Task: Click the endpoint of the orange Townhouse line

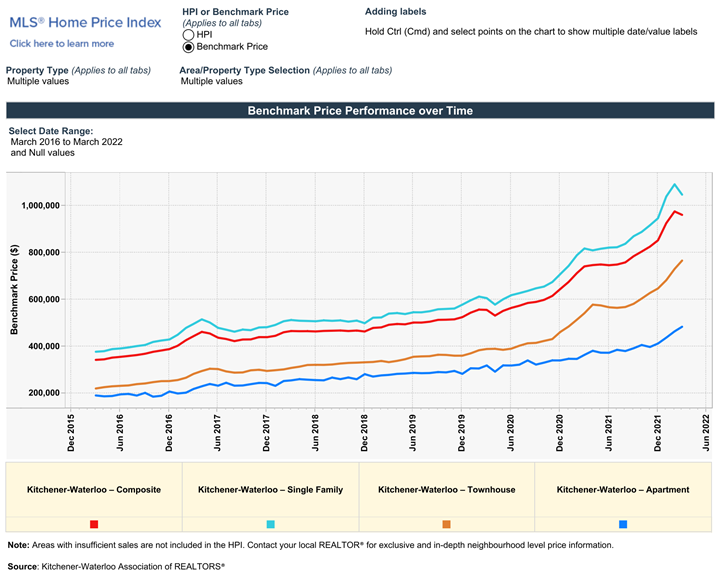Action: tap(682, 261)
